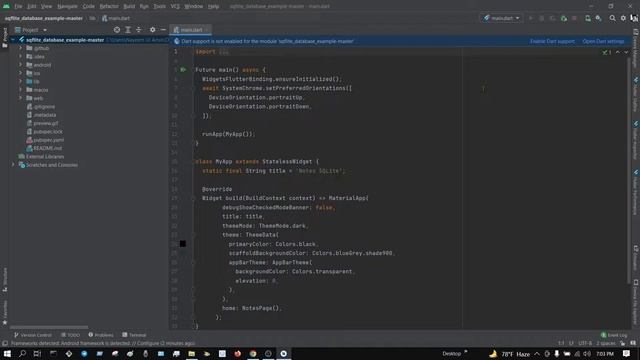This screenshot has height=360, width=640.
Task: Open Chrome from the taskbar
Action: [x=253, y=353]
